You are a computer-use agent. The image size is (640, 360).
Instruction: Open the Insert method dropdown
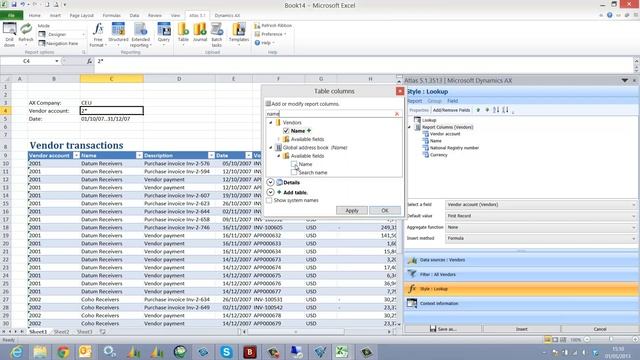541,238
